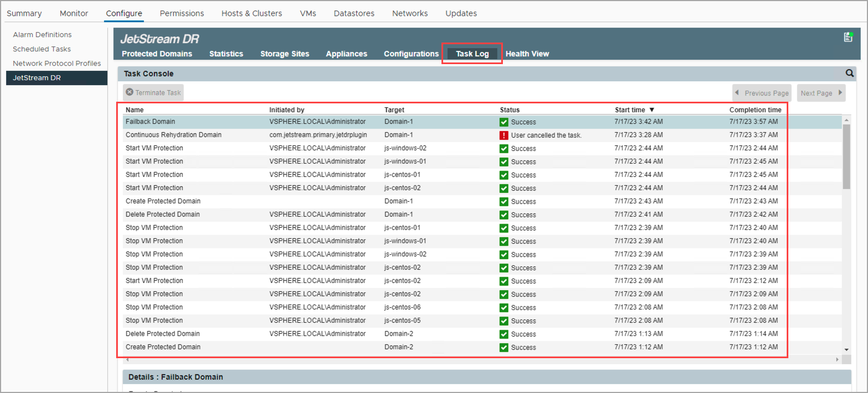Viewport: 868px width, 393px height.
Task: Click the search magnifier in Task Console
Action: point(850,73)
